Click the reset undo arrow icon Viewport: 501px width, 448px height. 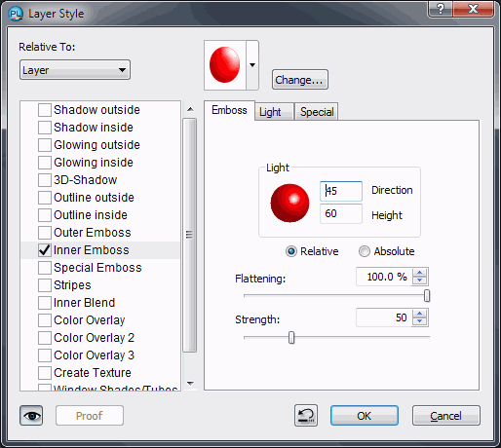pos(306,415)
